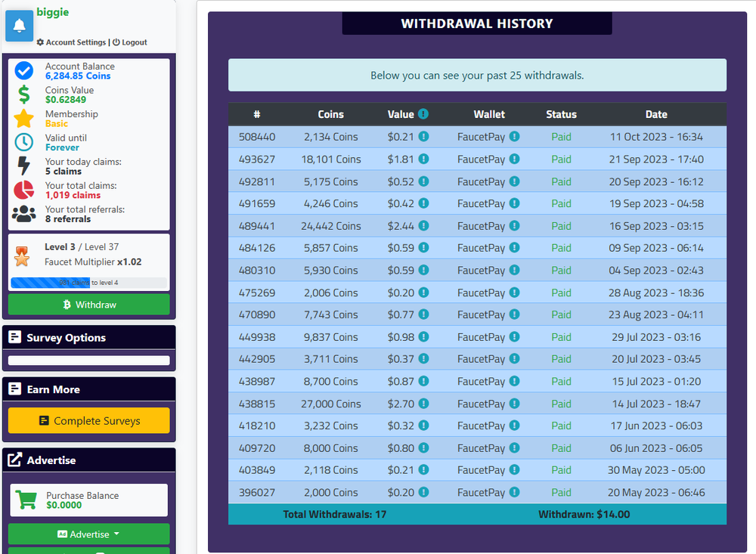Screen dimensions: 756x554
Task: Click info icon next to $1.81 value
Action: 423,159
